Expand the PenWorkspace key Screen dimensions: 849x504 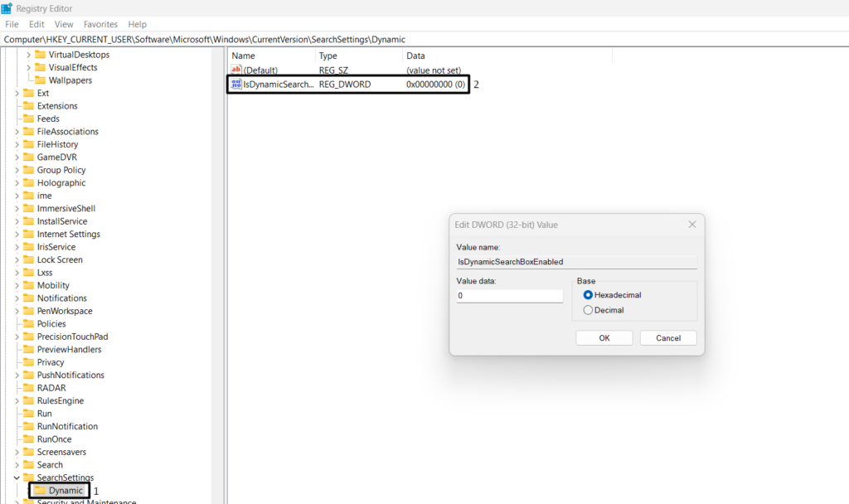tap(17, 312)
